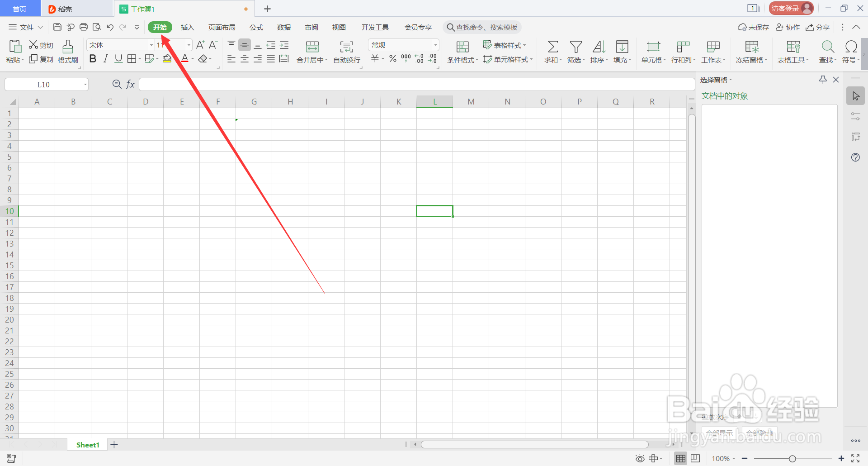868x466 pixels.
Task: Click the Cut (剪切) tool
Action: pyautogui.click(x=41, y=45)
